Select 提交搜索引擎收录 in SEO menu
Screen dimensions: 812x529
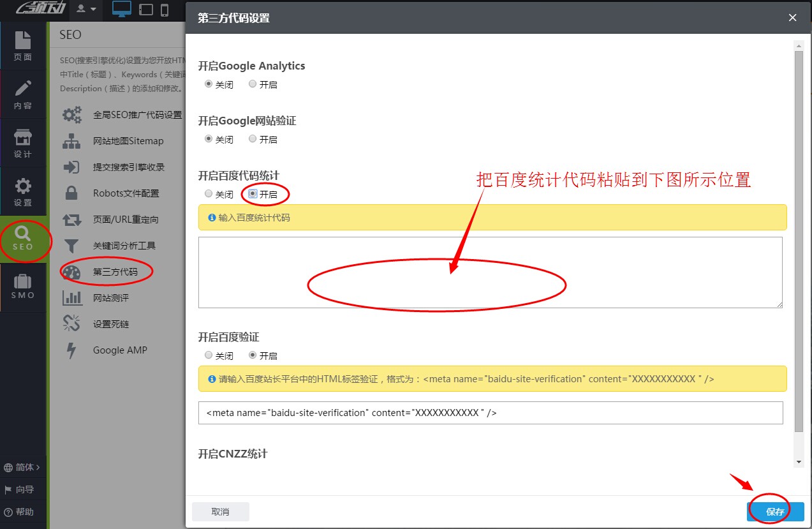click(x=125, y=167)
